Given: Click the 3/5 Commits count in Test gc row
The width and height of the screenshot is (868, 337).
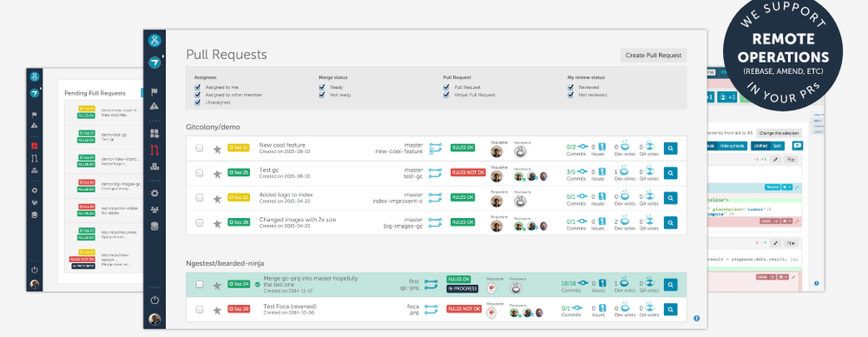Looking at the screenshot, I should point(571,172).
